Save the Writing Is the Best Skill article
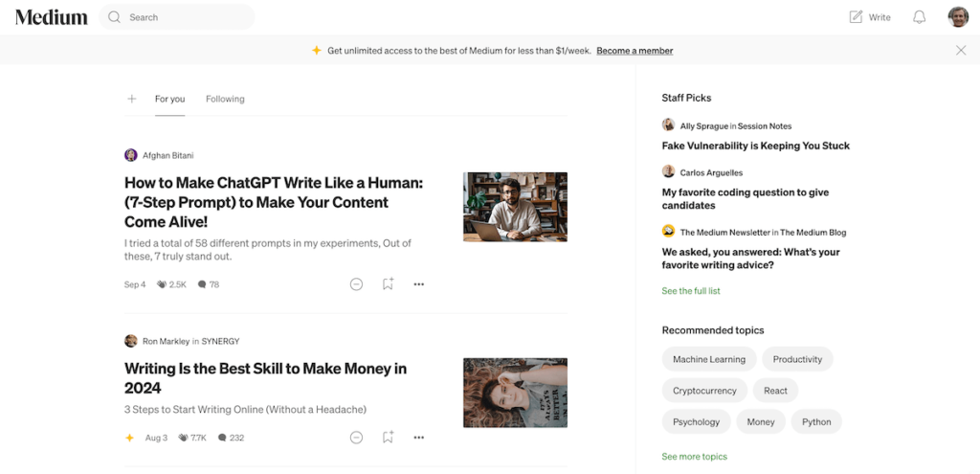 388,438
